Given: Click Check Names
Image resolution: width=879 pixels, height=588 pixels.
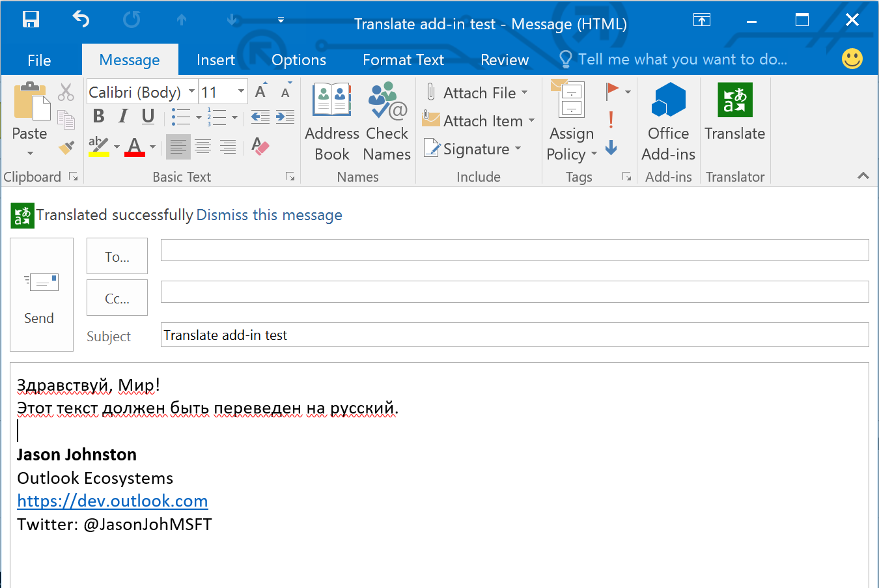Looking at the screenshot, I should point(387,122).
